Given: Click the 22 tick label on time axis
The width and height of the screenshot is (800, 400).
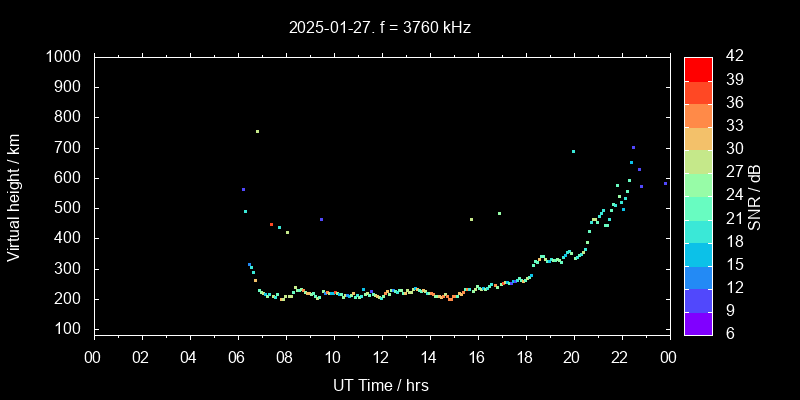Looking at the screenshot, I should point(621,357).
